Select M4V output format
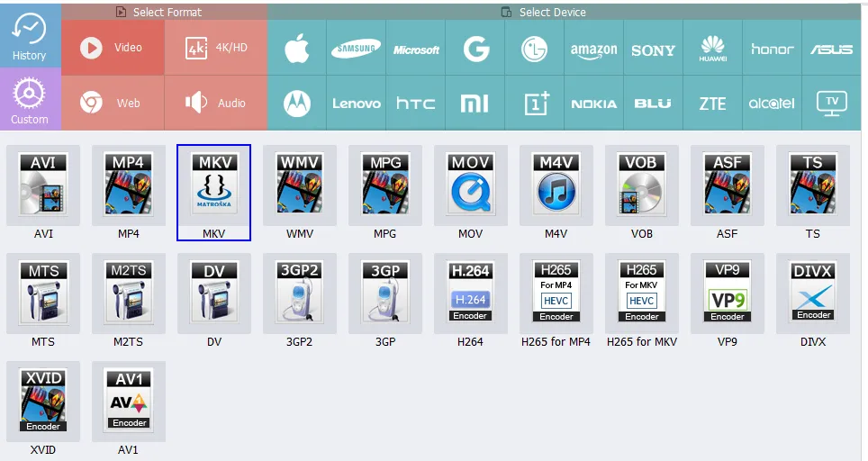Image resolution: width=868 pixels, height=461 pixels. [556, 193]
